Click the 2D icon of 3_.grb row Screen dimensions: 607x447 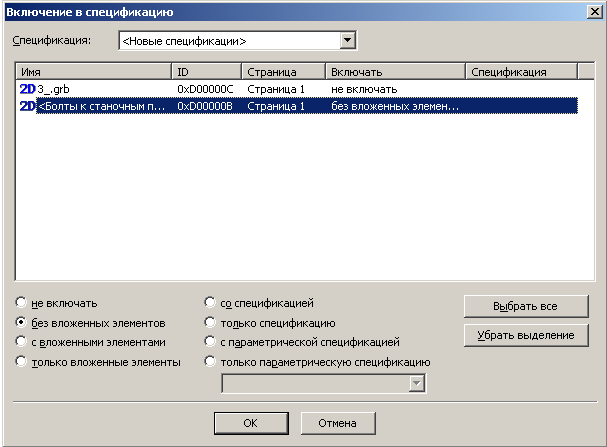(27, 89)
